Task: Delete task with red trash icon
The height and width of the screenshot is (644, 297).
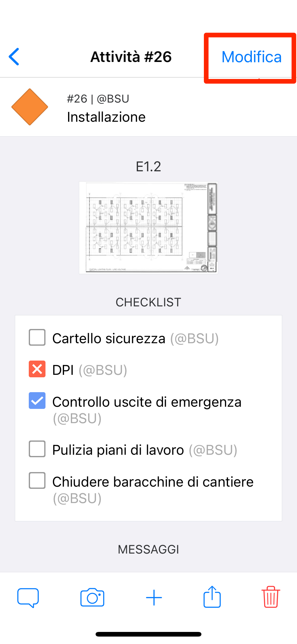Action: [271, 597]
